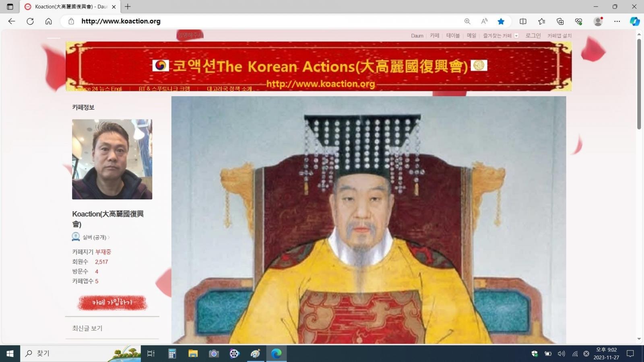Click the member count 2,517
Viewport: 644px width, 362px height.
(x=101, y=261)
